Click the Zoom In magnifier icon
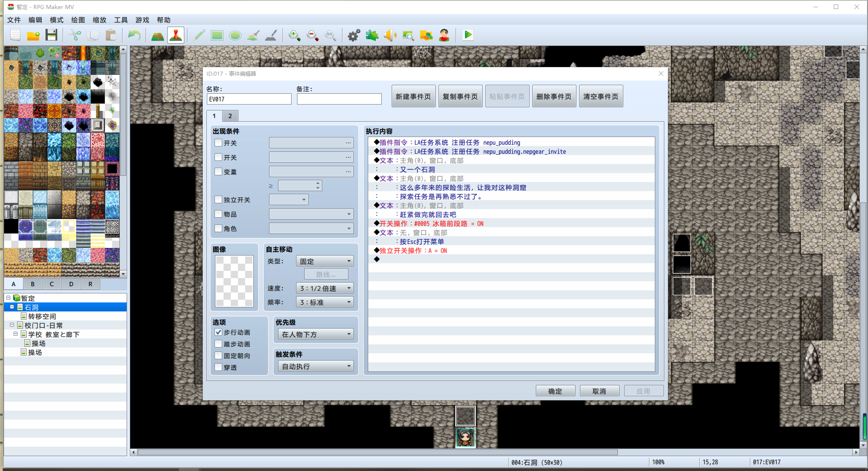 click(295, 35)
